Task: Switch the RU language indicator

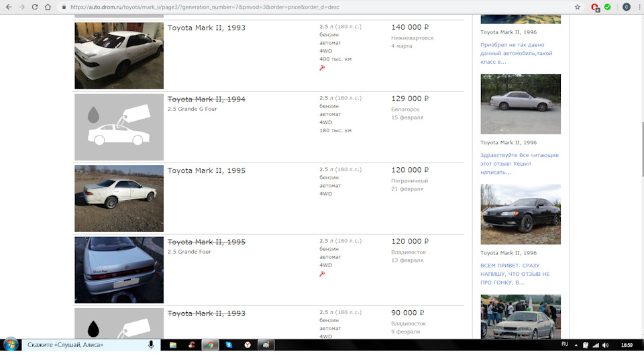Action: tap(565, 344)
